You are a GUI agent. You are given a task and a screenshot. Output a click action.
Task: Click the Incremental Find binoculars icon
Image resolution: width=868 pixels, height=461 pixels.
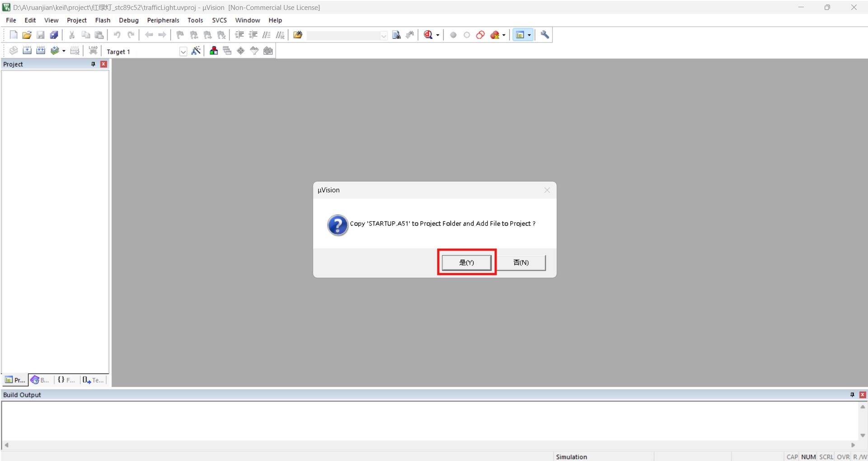[410, 35]
